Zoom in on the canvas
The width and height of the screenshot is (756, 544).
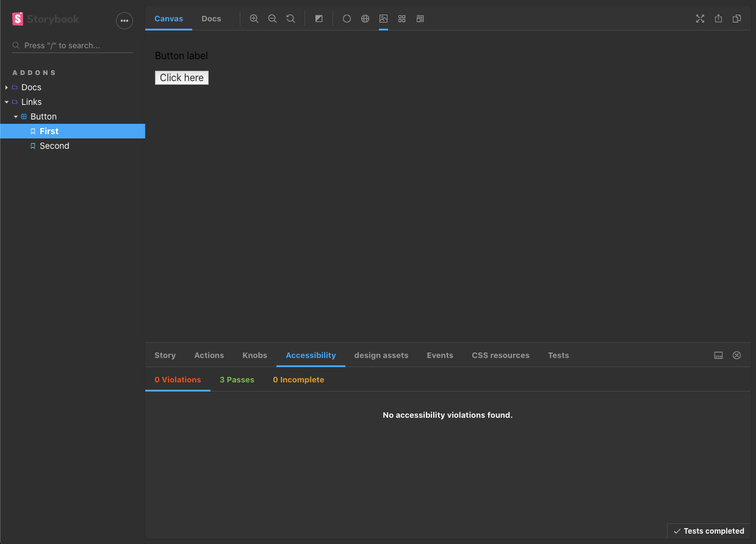(254, 19)
